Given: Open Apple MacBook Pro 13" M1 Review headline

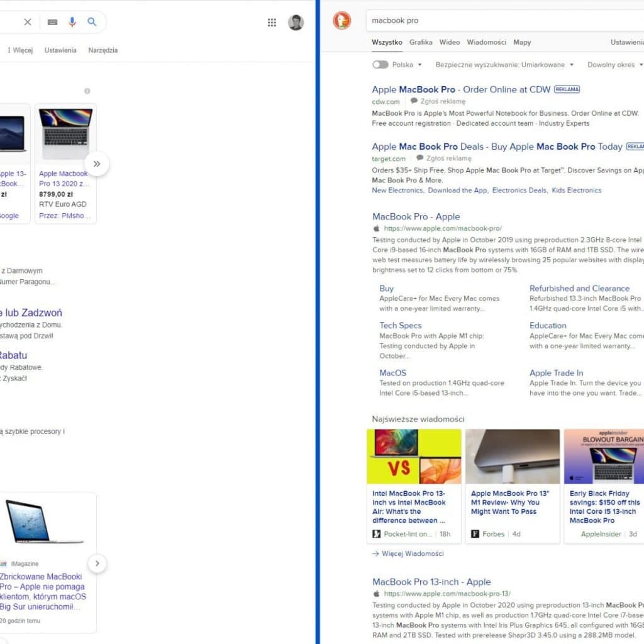Looking at the screenshot, I should click(509, 502).
